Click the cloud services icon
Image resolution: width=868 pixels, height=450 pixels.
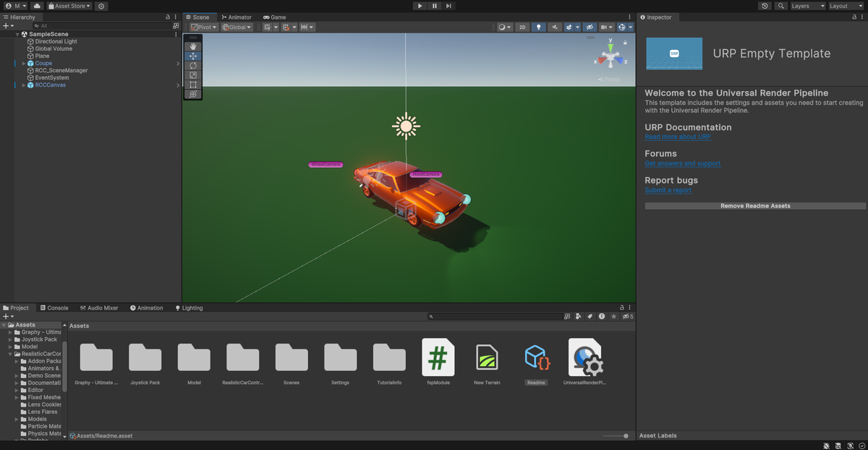pos(37,6)
